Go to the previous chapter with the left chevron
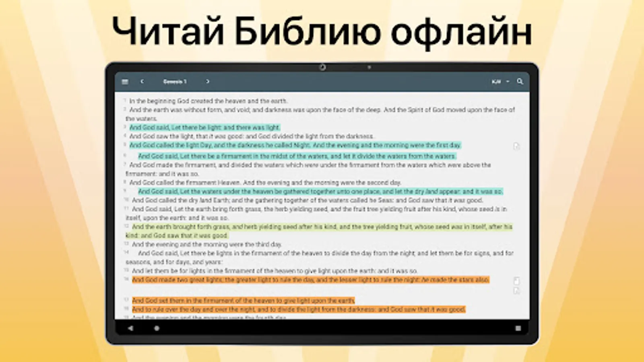 [x=142, y=82]
